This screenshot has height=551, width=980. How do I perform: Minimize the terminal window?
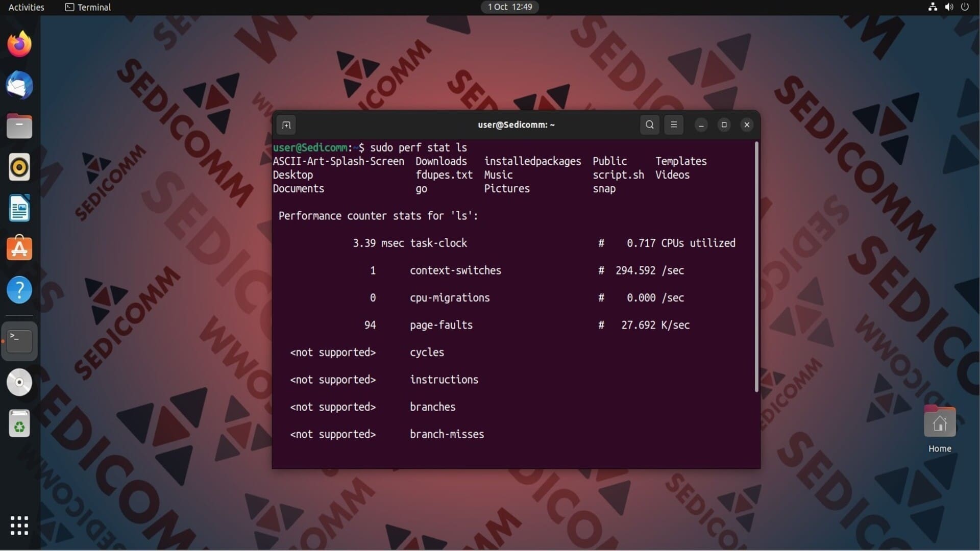(x=701, y=125)
